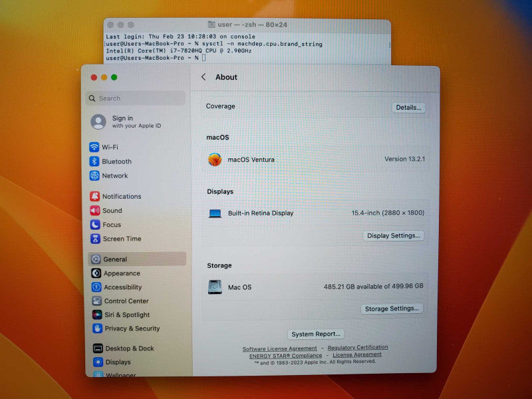The height and width of the screenshot is (399, 532).
Task: Click the Privacy & Security hand icon
Action: [97, 329]
